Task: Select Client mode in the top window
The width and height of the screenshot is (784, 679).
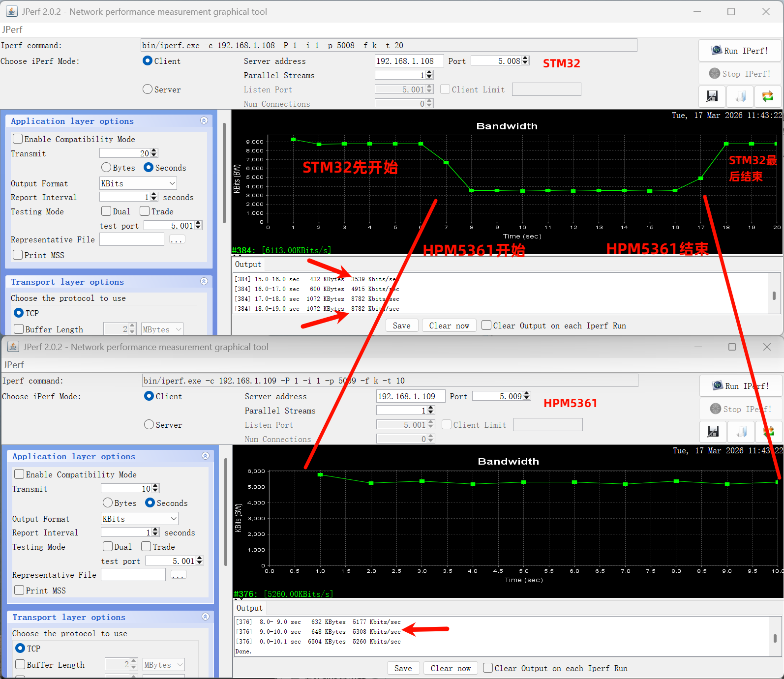Action: point(148,61)
